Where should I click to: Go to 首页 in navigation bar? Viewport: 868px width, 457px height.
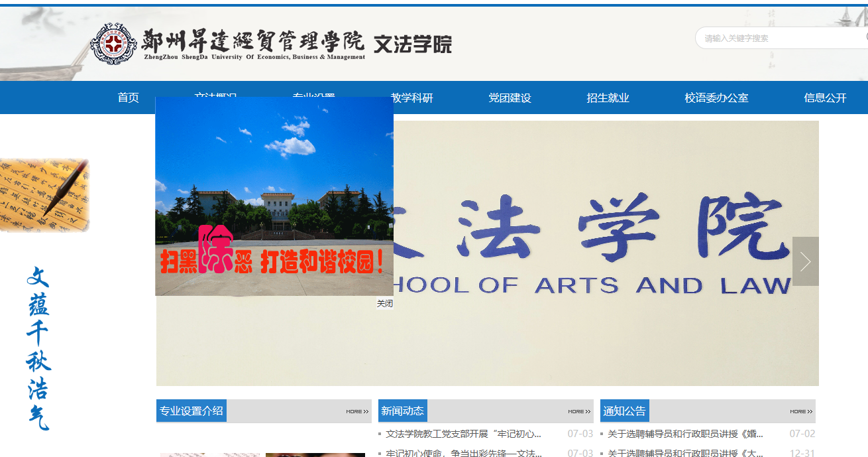pyautogui.click(x=128, y=98)
